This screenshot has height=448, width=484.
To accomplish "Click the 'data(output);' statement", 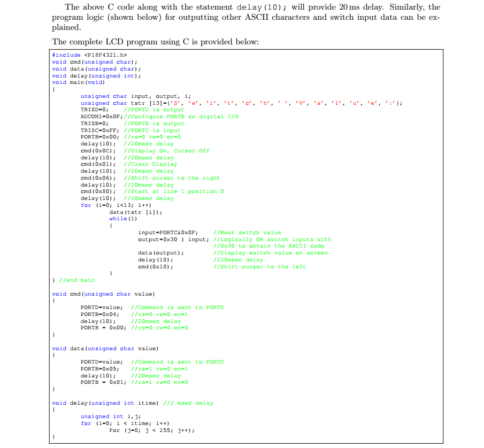I will click(161, 253).
